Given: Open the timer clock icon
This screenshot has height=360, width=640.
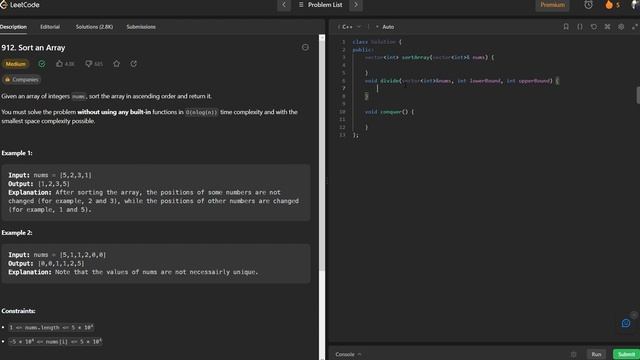Looking at the screenshot, I should (x=588, y=5).
